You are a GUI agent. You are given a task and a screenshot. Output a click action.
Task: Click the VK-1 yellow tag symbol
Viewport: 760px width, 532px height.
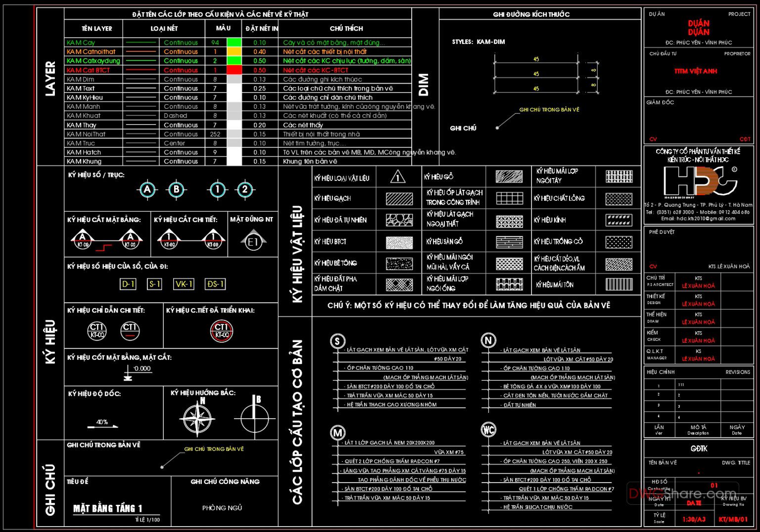183,284
